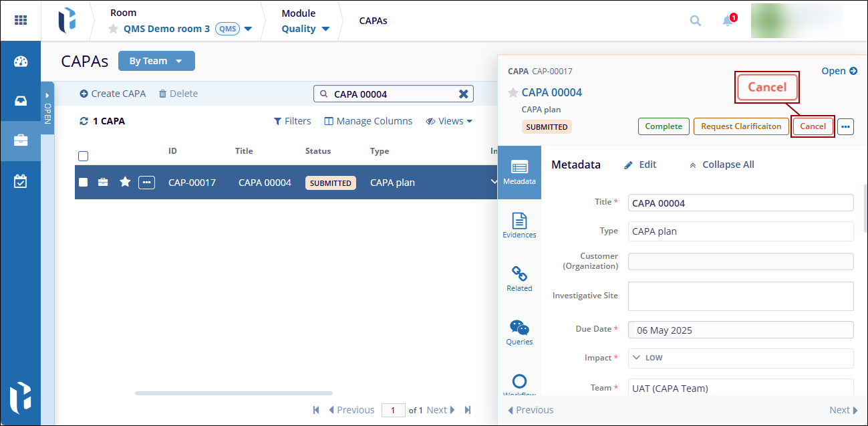Clear the CAPA 00004 search text
This screenshot has width=868, height=426.
coord(463,94)
